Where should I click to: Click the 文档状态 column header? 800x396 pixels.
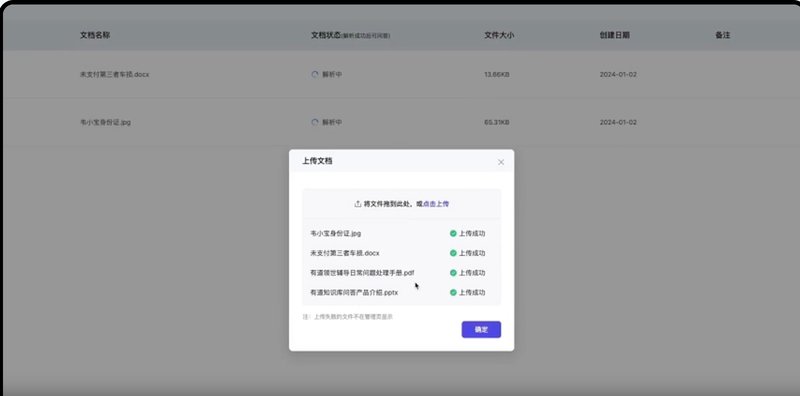pos(326,35)
